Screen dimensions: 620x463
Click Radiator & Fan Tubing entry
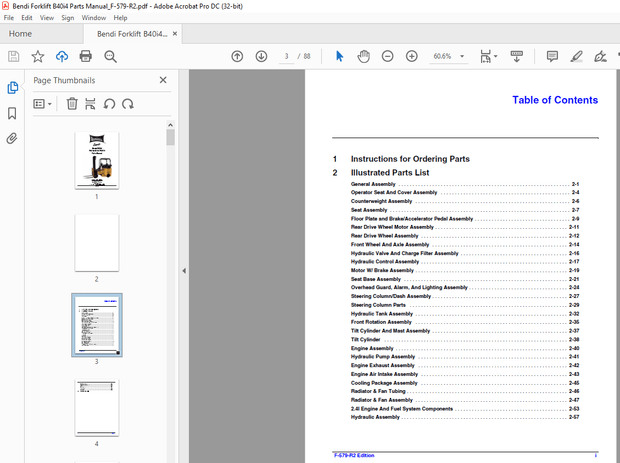(378, 391)
